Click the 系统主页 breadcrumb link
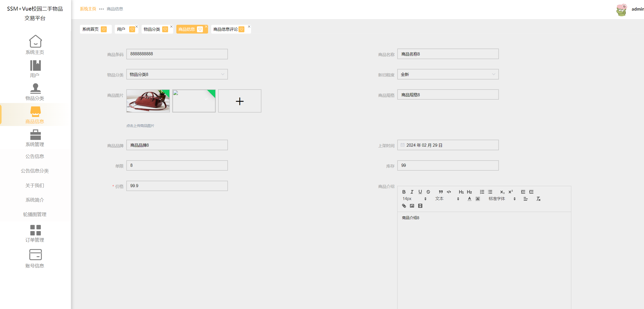The image size is (644, 309). tap(88, 9)
